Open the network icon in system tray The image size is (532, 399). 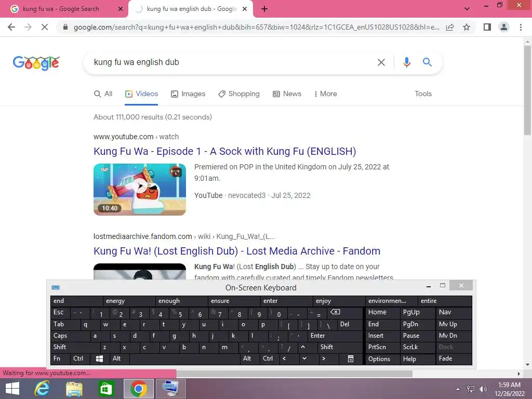click(471, 389)
